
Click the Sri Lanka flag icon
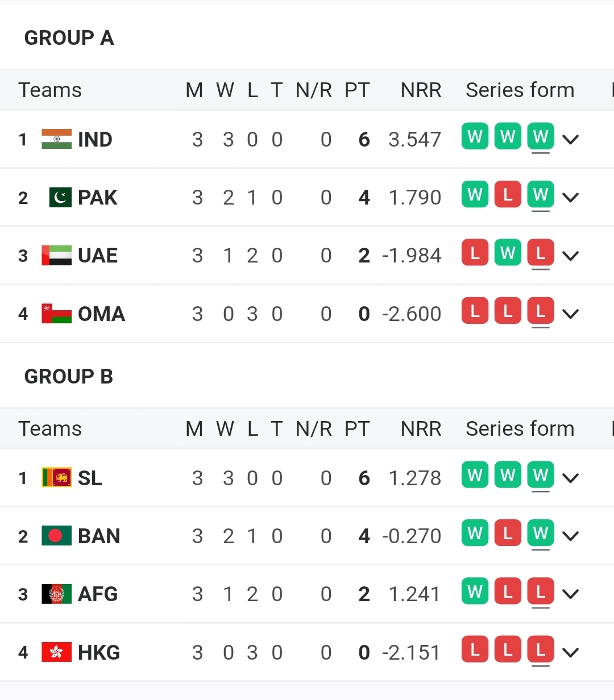point(56,478)
